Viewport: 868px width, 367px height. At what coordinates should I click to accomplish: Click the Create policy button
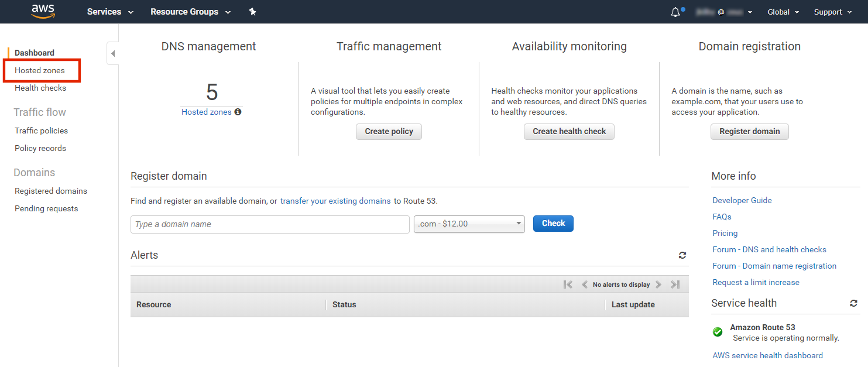(x=389, y=132)
